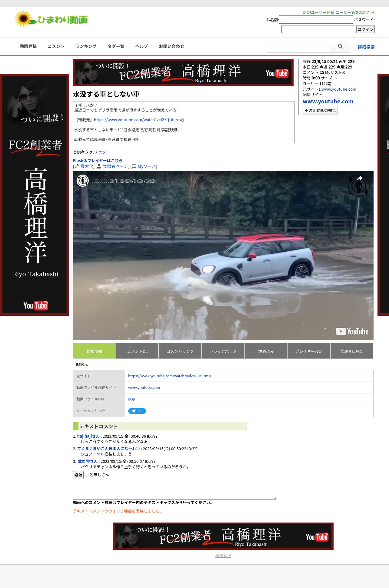Open commenter 嶺本 雫さん profile link
The image size is (389, 588).
click(x=87, y=461)
